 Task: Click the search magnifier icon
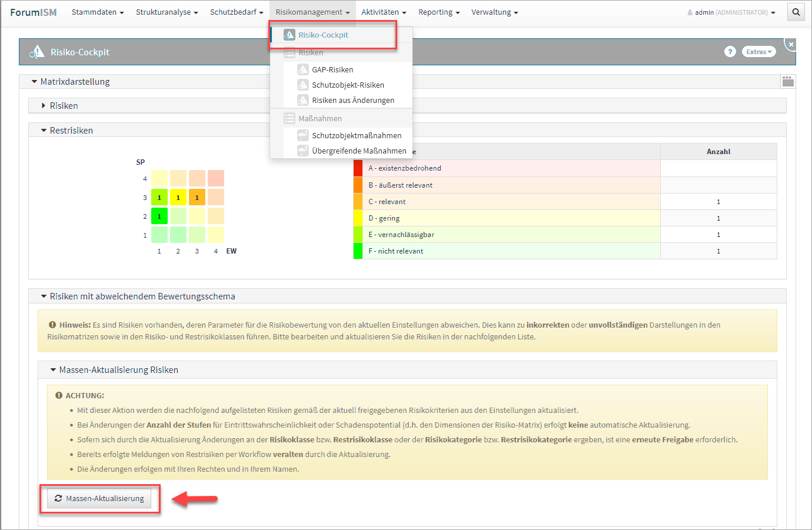click(796, 12)
